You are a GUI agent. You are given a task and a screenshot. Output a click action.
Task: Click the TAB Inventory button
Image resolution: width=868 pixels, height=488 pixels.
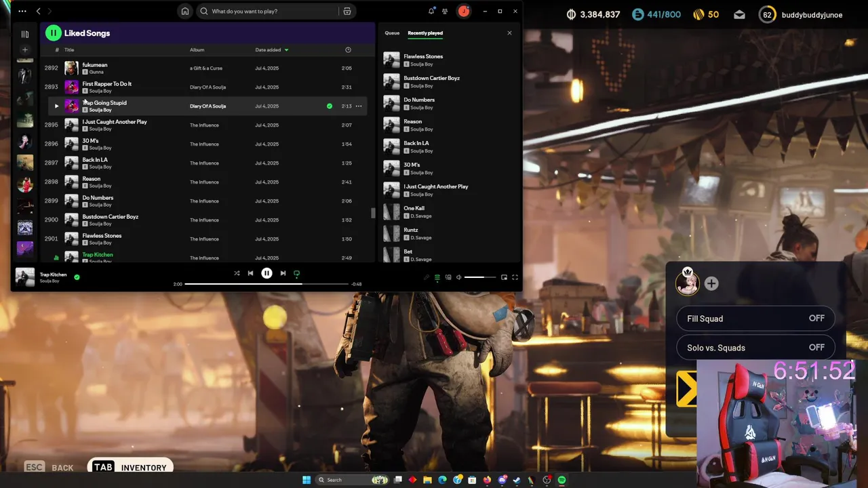click(131, 467)
